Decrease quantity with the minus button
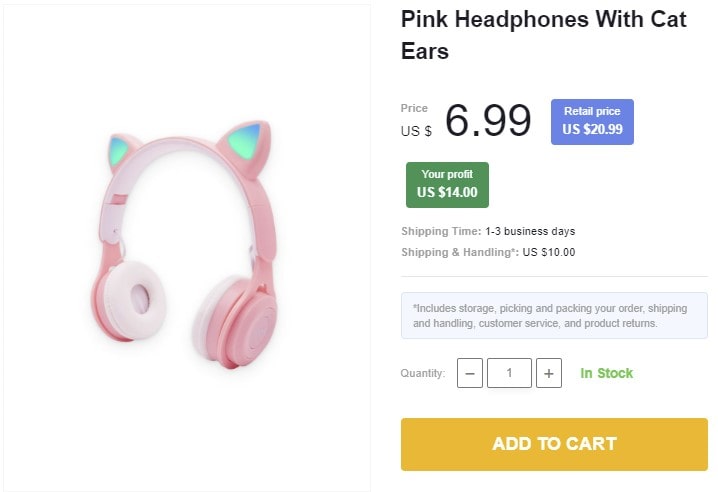The height and width of the screenshot is (492, 718). [470, 373]
